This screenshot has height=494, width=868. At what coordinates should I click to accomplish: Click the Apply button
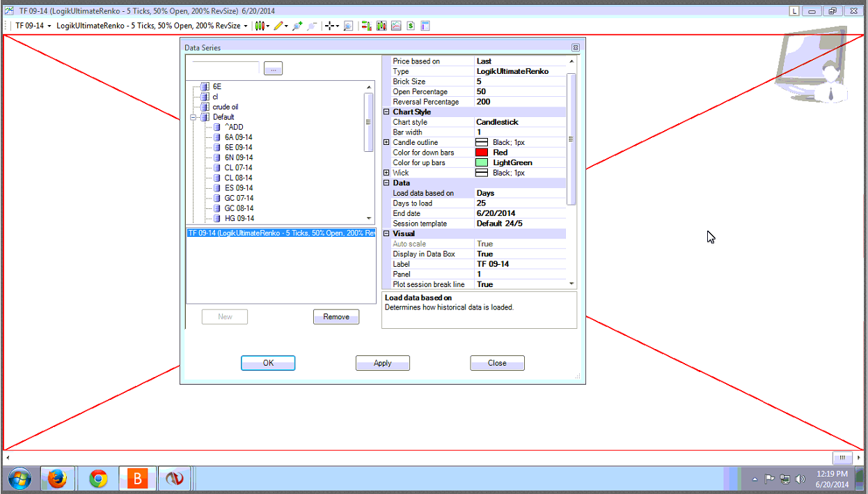pos(383,363)
